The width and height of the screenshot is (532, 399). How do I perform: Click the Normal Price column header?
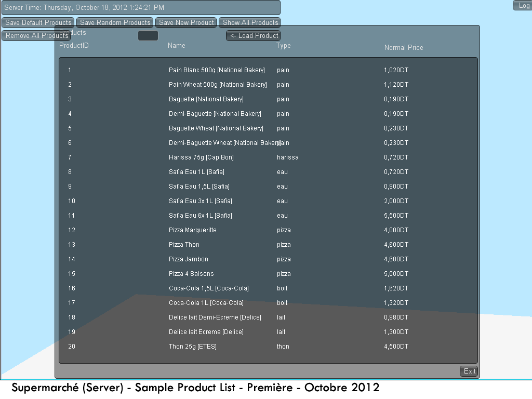pyautogui.click(x=404, y=48)
